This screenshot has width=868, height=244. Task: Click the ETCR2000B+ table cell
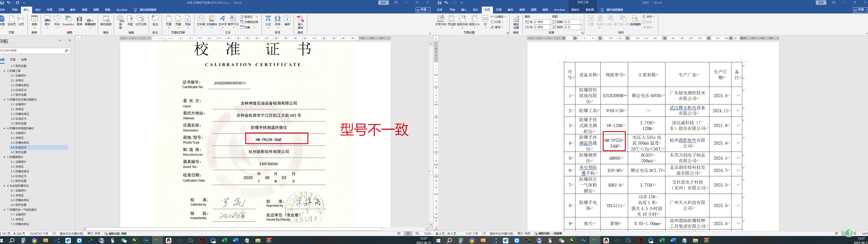[x=614, y=96]
